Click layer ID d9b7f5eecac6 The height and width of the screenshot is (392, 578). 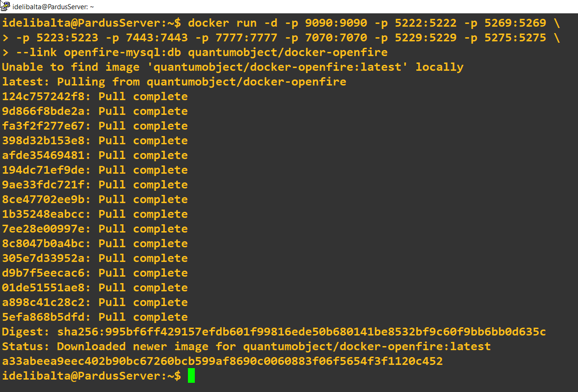[44, 273]
